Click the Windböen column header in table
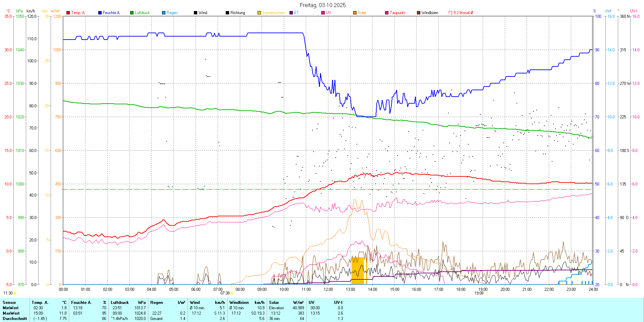 coord(239,303)
